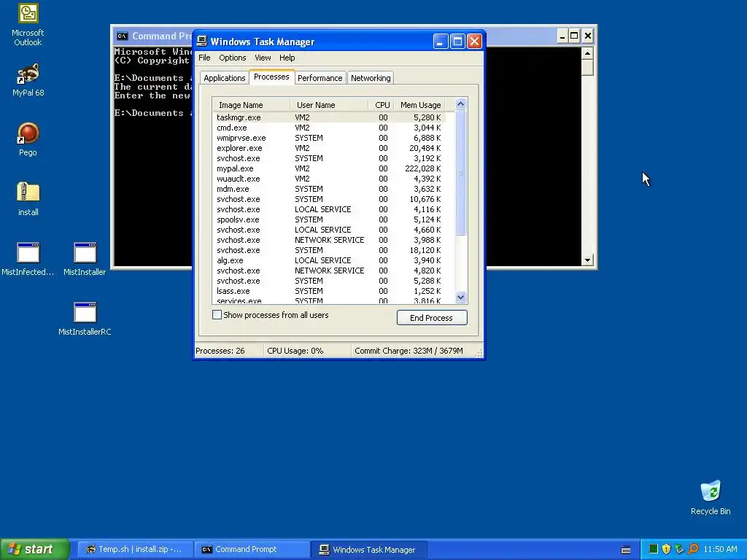
Task: Click the 11:50 AM taskbar clock
Action: click(x=720, y=549)
